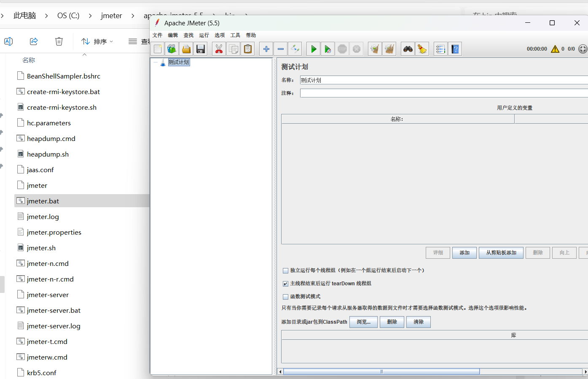Click Start no pauses icon

pyautogui.click(x=328, y=49)
